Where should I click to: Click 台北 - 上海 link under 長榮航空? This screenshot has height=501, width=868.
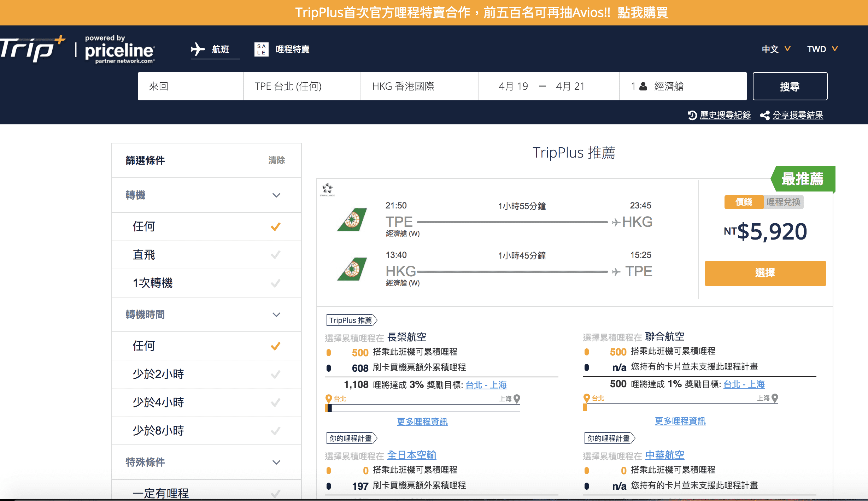point(486,385)
